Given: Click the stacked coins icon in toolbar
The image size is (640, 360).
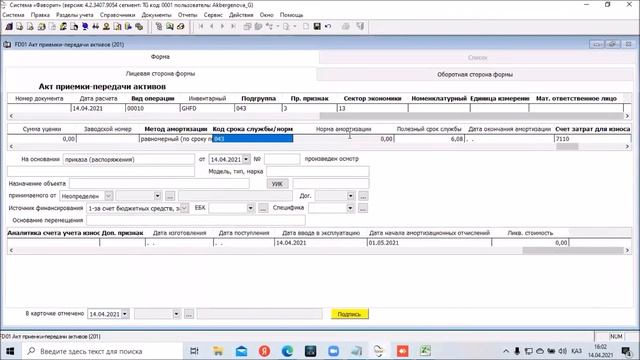Looking at the screenshot, I should [x=139, y=27].
